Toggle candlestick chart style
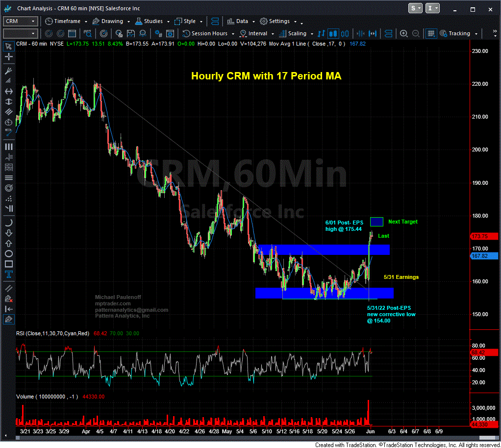This screenshot has width=501, height=448. [333, 33]
